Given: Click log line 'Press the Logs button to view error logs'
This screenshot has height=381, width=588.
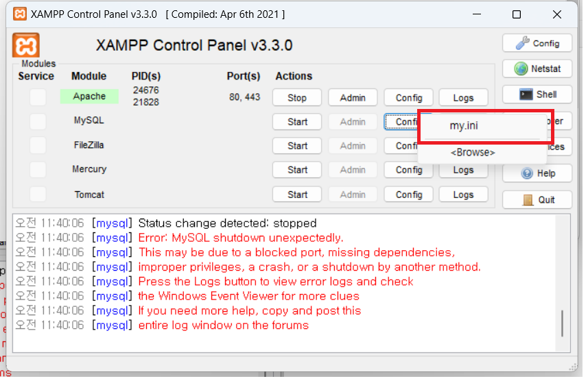Looking at the screenshot, I should [276, 282].
